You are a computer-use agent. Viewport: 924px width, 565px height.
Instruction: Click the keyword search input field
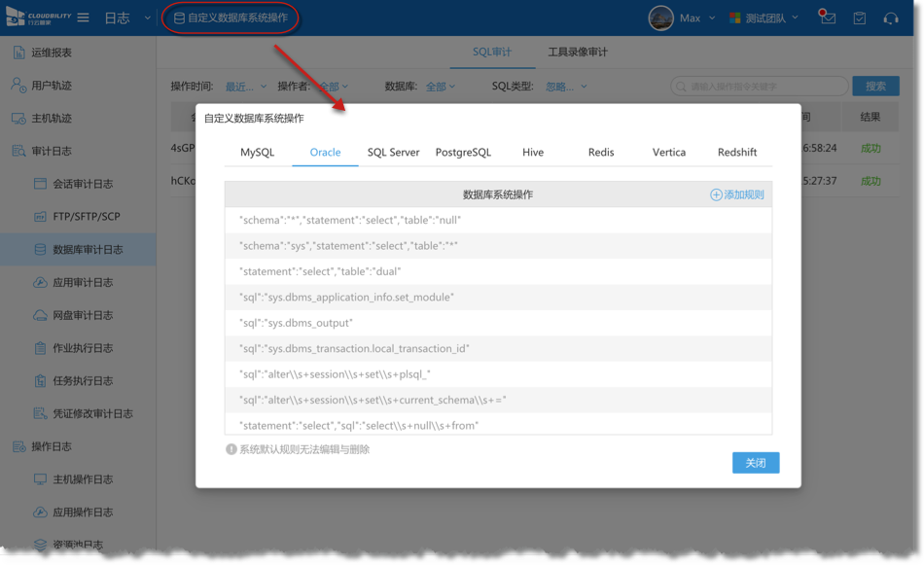pos(764,87)
